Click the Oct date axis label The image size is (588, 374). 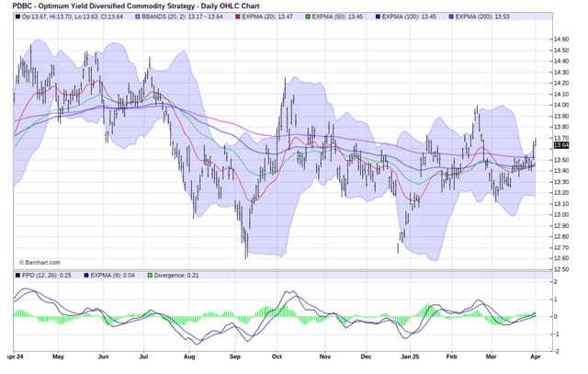(x=277, y=357)
